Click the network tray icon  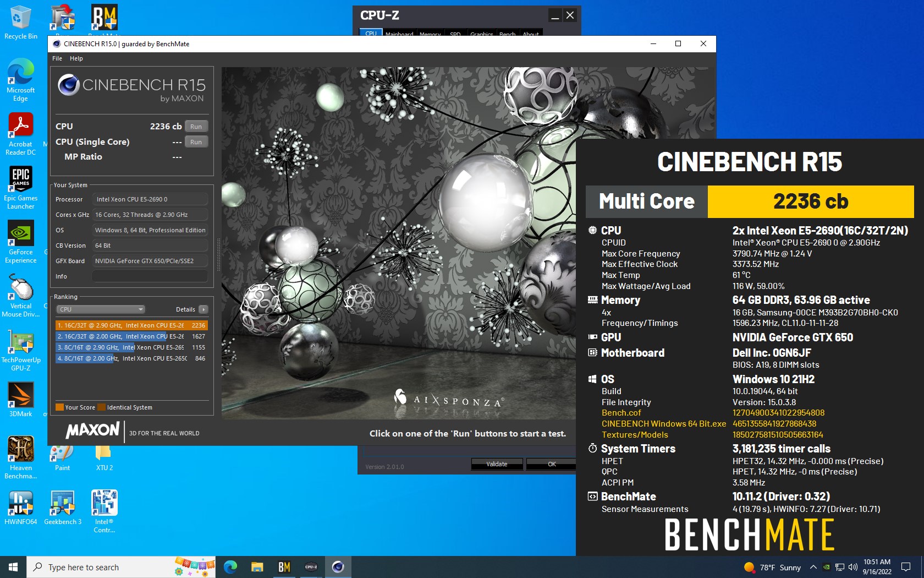pos(840,567)
